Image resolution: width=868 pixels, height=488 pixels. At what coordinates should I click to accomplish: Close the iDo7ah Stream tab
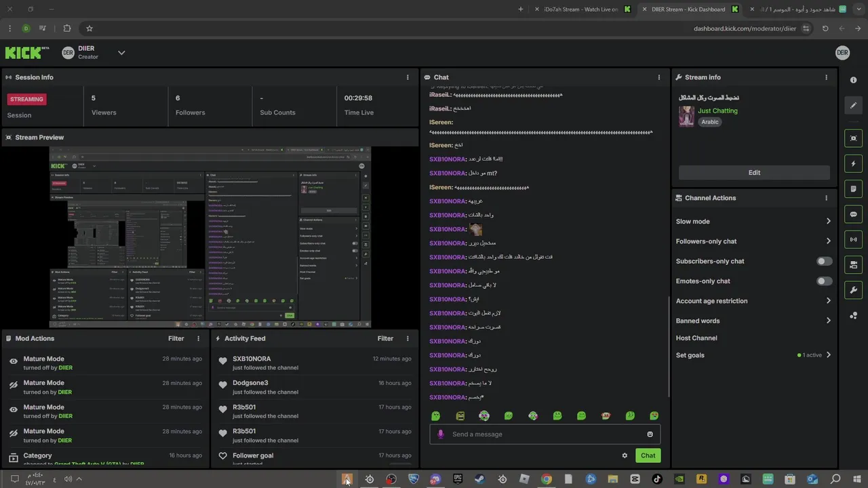click(x=537, y=9)
